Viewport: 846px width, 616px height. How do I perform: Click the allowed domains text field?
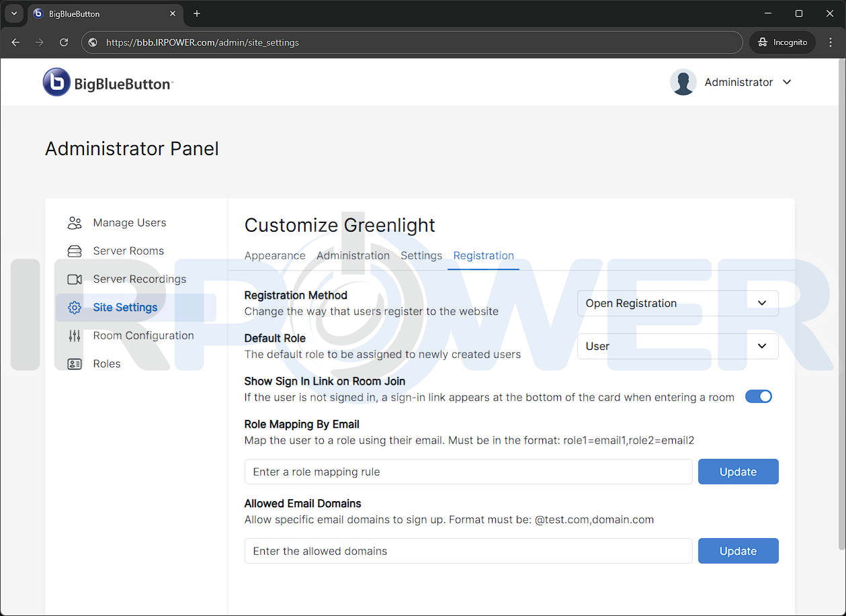[x=468, y=552]
